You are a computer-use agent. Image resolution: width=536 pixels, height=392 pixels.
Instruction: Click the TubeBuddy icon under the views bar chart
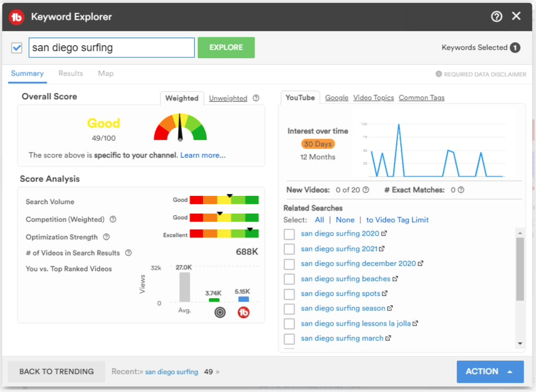point(244,312)
